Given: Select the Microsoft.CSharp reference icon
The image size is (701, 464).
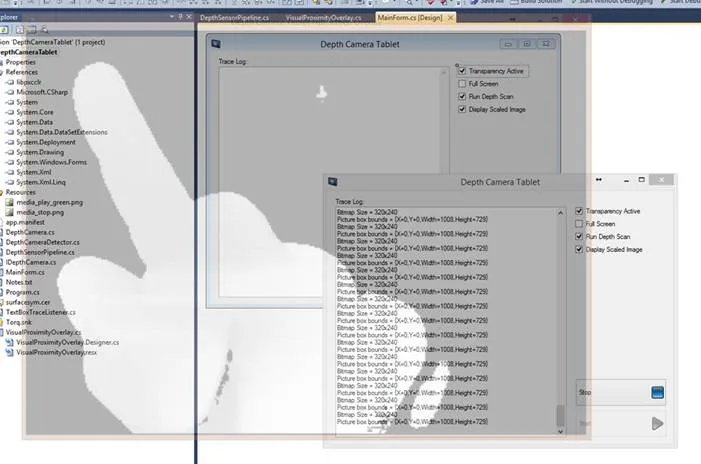Looking at the screenshot, I should click(10, 92).
